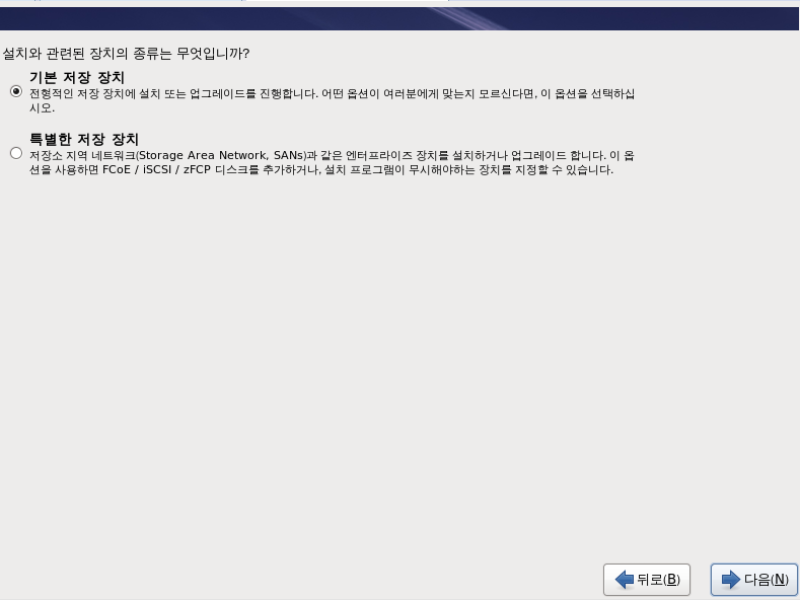Screen dimensions: 800x600
Task: Go back with the 뒤로(B) button
Action: click(646, 579)
